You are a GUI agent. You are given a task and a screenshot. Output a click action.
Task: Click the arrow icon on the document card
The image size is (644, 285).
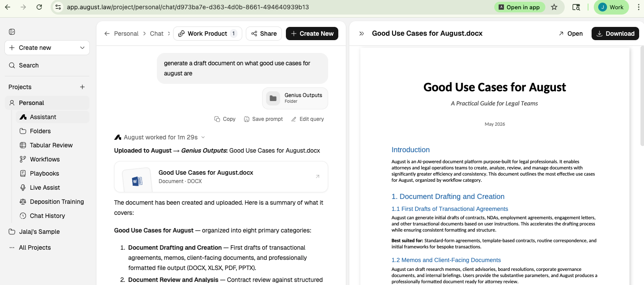click(x=318, y=176)
